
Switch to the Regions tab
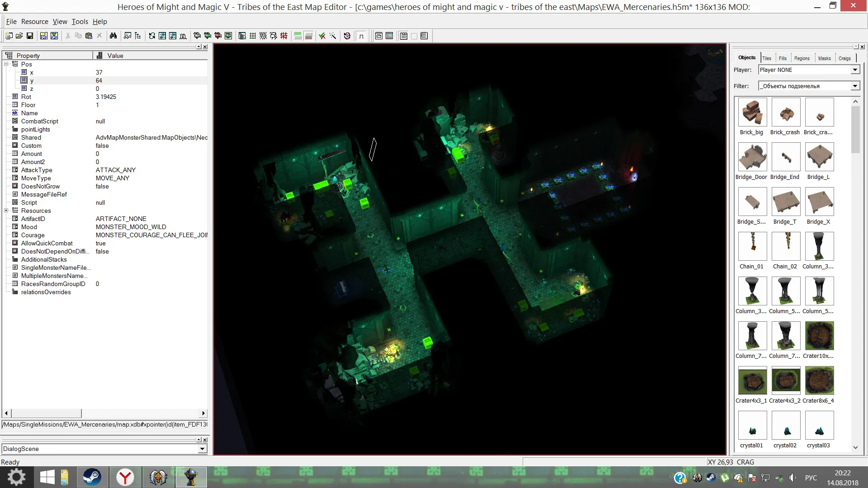click(x=802, y=58)
